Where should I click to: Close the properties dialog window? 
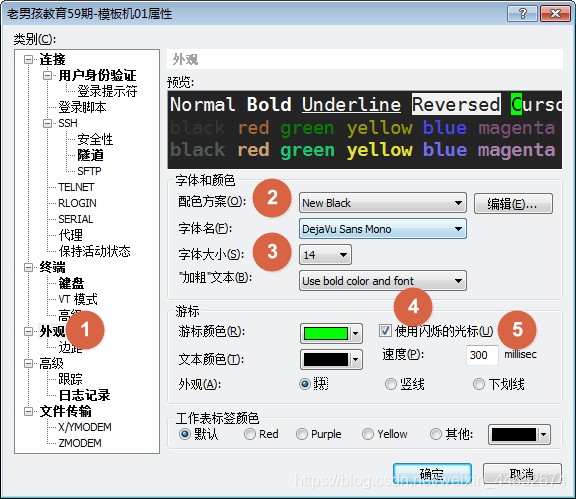click(x=555, y=14)
